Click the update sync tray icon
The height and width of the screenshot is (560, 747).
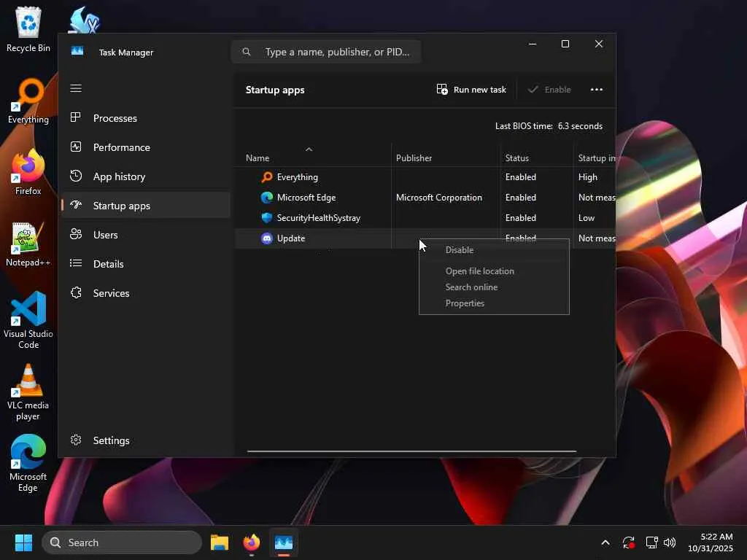628,542
